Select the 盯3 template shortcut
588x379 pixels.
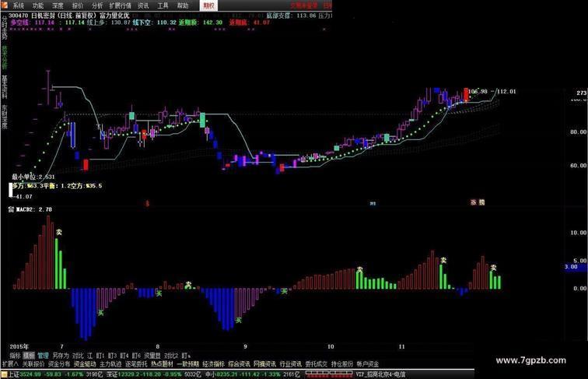(112, 356)
